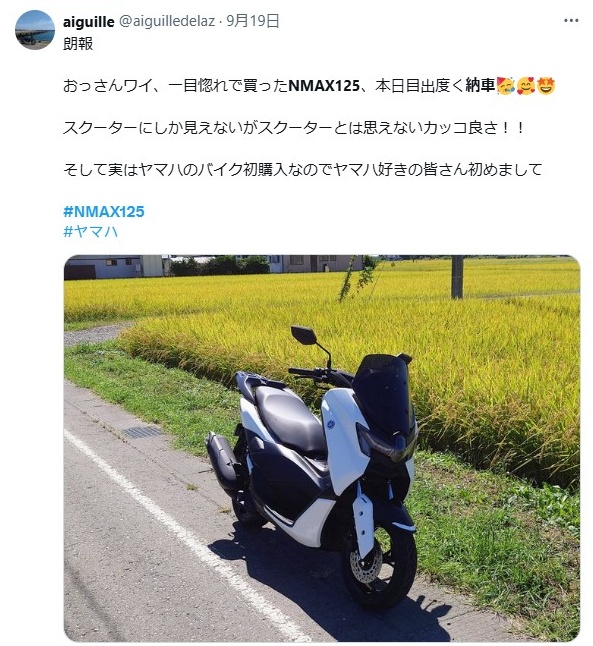Click the bold NMAX125 text in the tweet

(324, 86)
